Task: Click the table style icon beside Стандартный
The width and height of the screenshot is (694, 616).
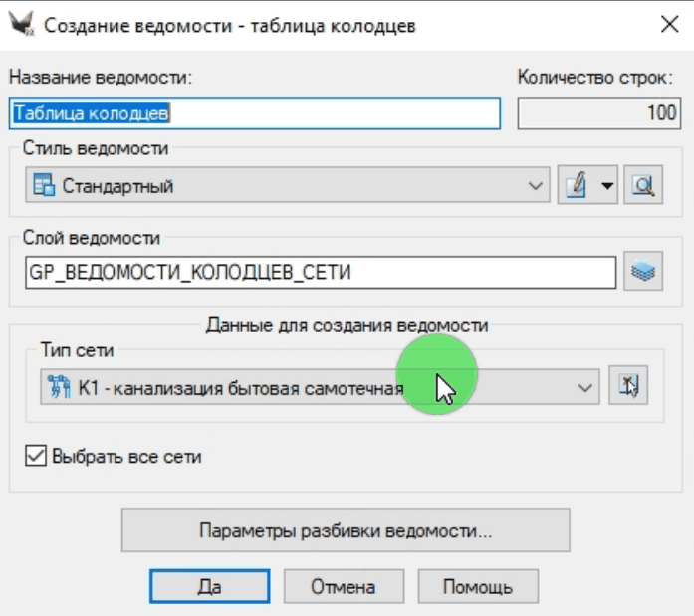Action: (44, 185)
